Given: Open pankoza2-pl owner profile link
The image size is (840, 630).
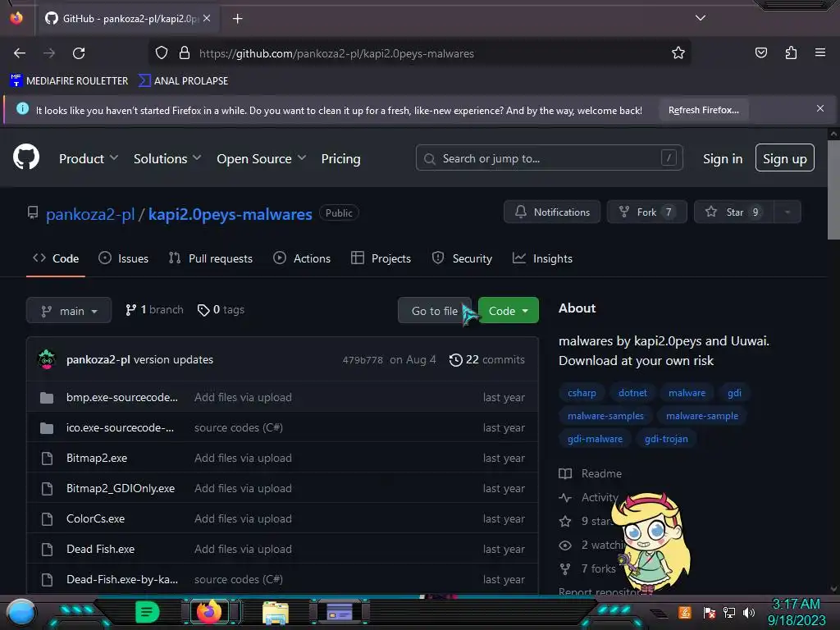Looking at the screenshot, I should [x=90, y=214].
